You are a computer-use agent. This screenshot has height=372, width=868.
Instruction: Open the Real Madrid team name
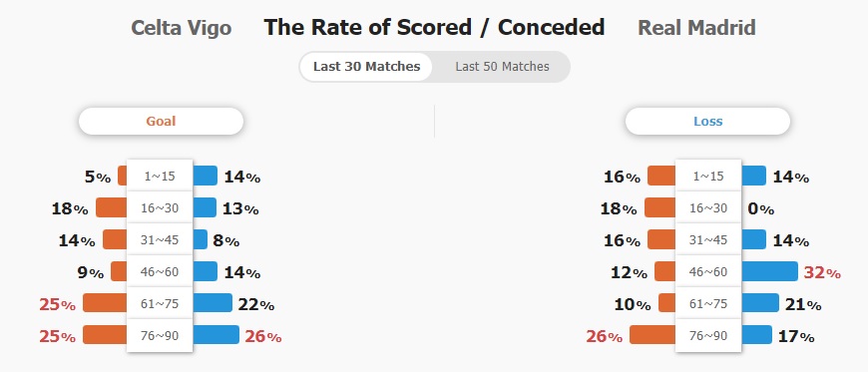click(x=696, y=28)
